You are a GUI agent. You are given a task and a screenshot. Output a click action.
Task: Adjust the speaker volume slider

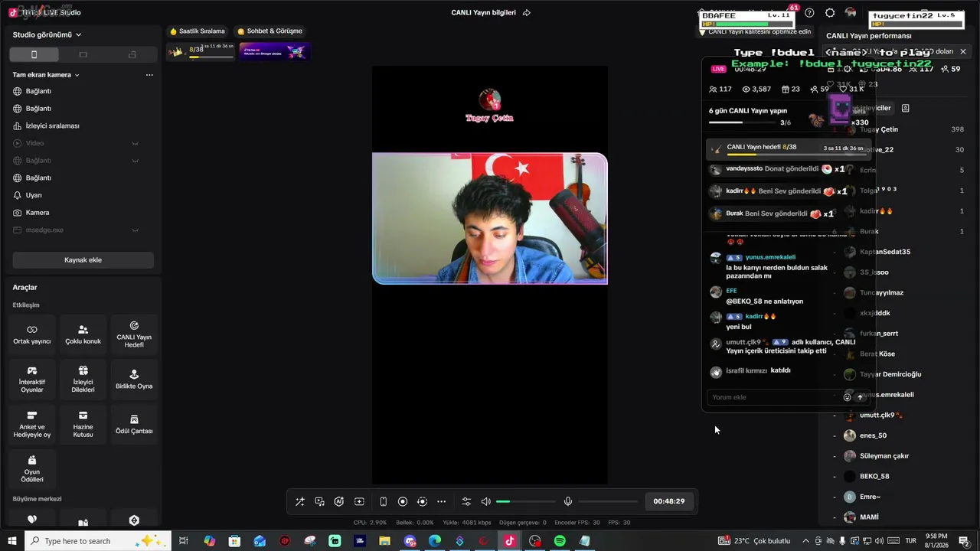click(x=525, y=501)
